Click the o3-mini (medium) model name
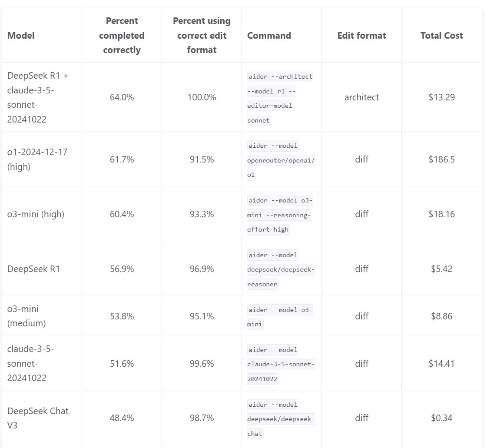Screen dimensions: 497x448 27,316
